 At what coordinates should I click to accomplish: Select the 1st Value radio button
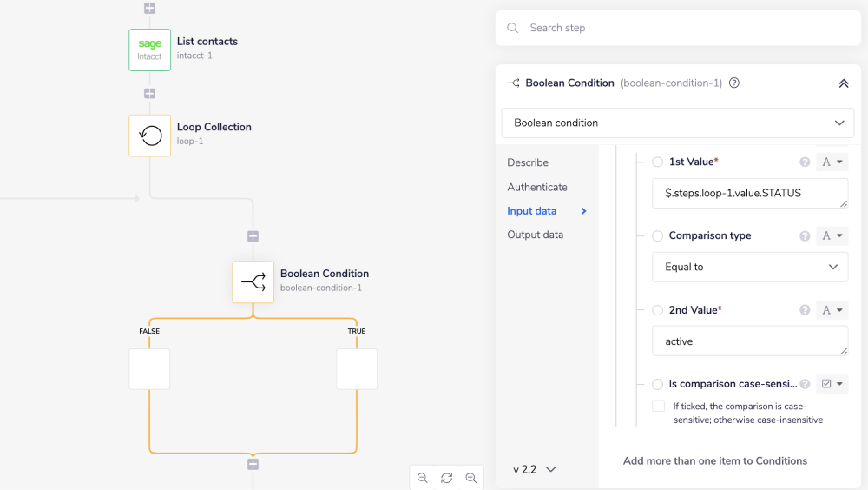coord(657,162)
